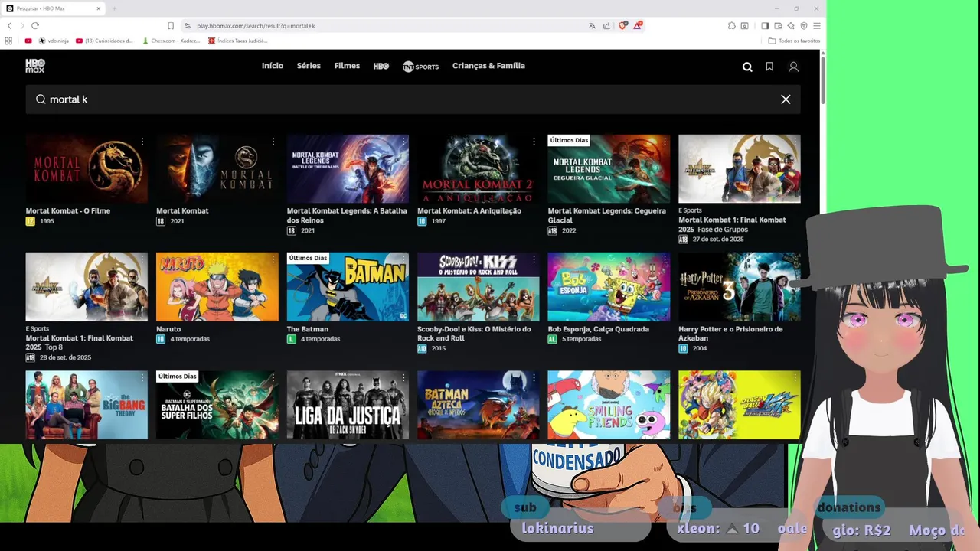Open options menu on Cegueira Glacial card
Image resolution: width=980 pixels, height=551 pixels.
664,142
